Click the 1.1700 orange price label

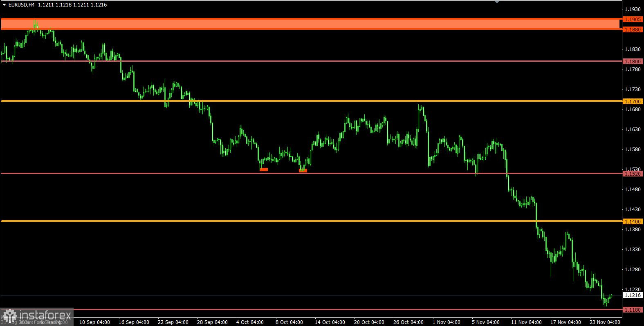pos(633,101)
